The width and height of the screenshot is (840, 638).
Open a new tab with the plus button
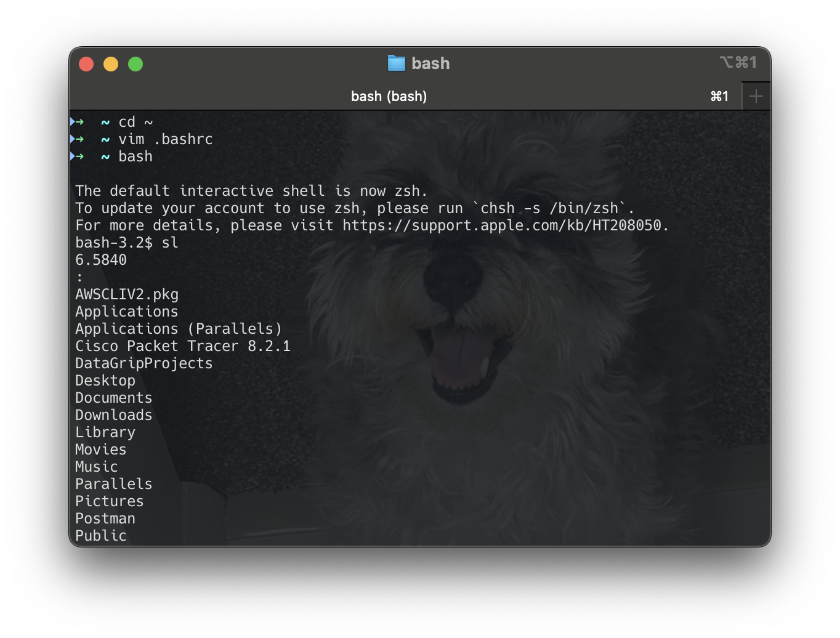point(756,96)
